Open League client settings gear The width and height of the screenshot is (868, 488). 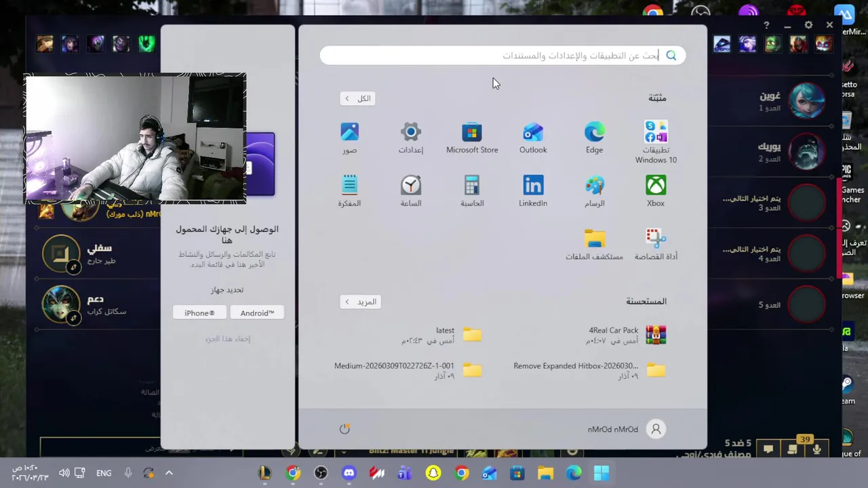pos(808,25)
